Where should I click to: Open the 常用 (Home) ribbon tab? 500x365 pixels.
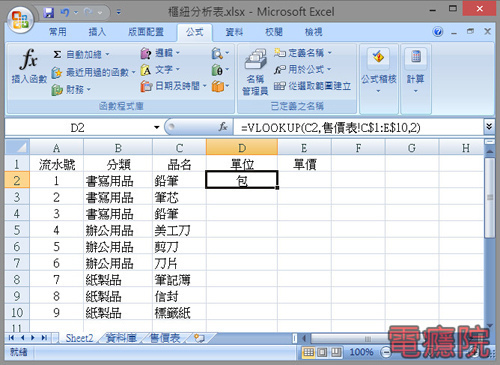pyautogui.click(x=58, y=32)
